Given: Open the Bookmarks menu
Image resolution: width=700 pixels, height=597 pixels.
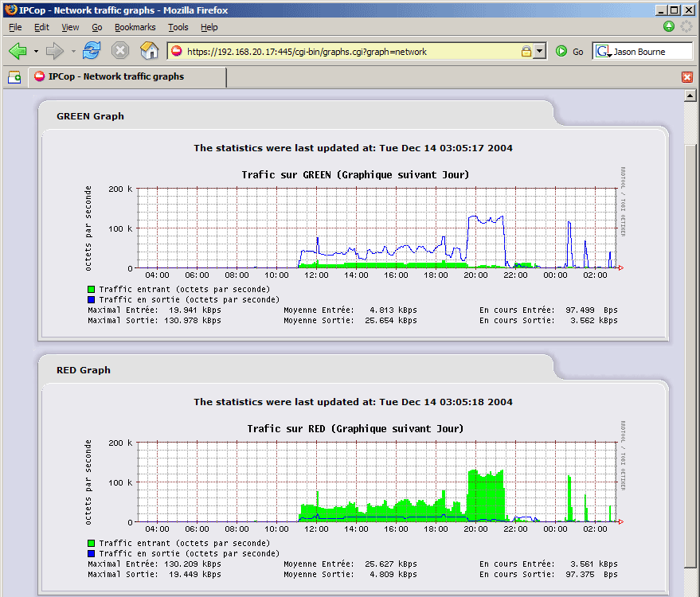Looking at the screenshot, I should coord(135,27).
